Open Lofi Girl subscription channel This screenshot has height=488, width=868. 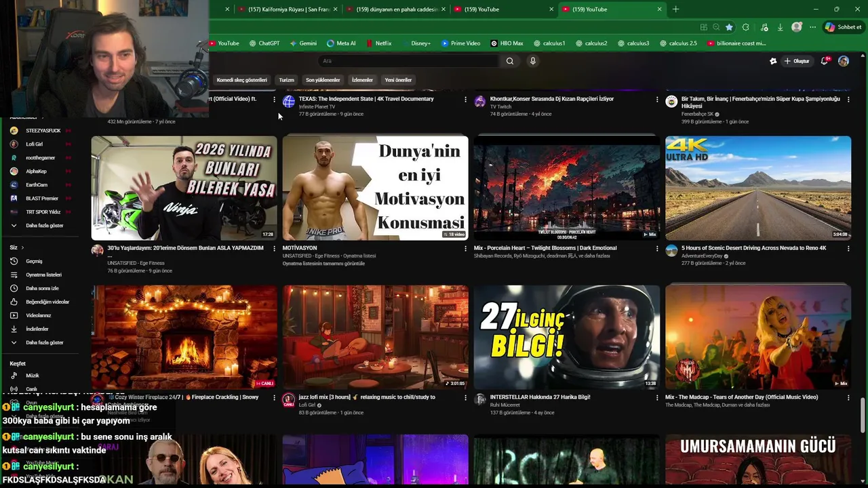(34, 144)
